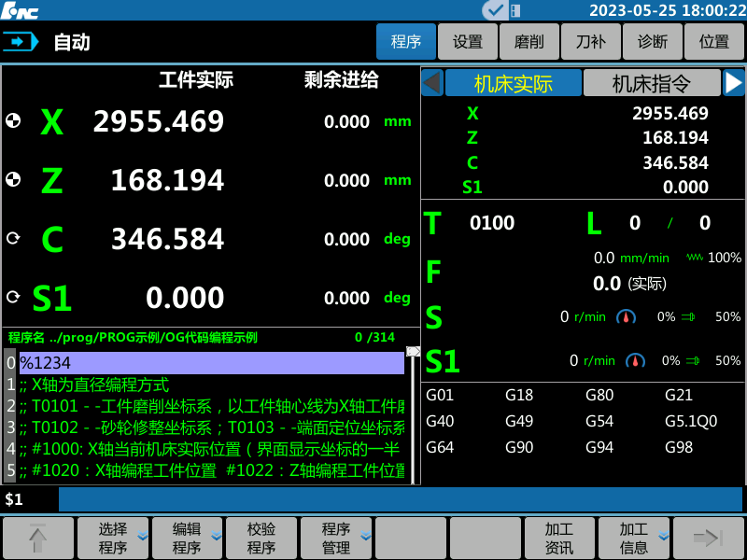Click the checkmark status icon in the title bar

click(x=496, y=10)
